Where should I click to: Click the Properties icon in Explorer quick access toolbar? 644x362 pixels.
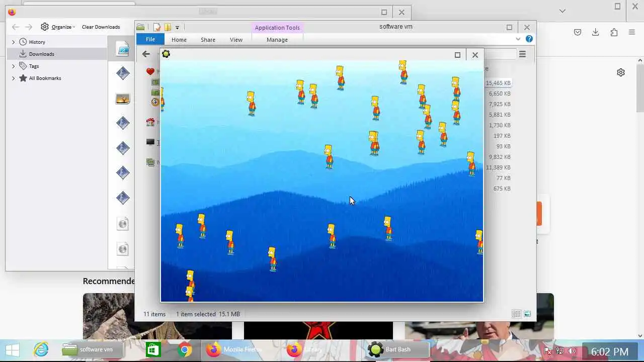pyautogui.click(x=157, y=27)
